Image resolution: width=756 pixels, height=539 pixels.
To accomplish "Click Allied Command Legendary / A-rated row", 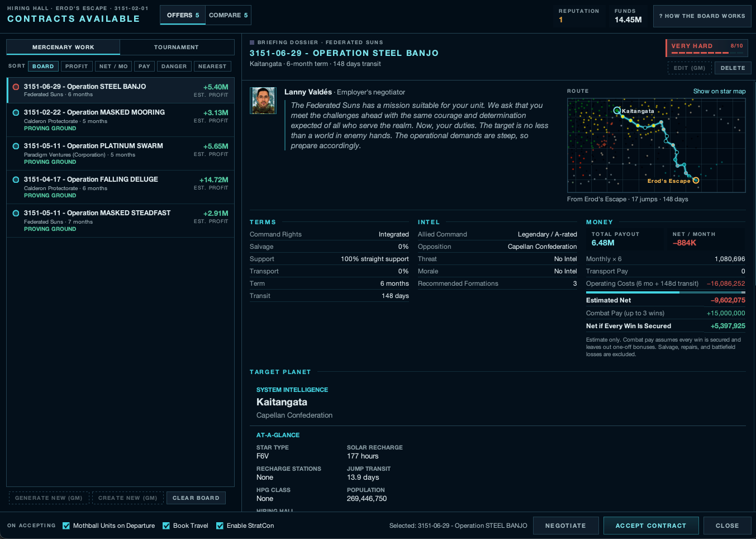I will click(x=497, y=234).
